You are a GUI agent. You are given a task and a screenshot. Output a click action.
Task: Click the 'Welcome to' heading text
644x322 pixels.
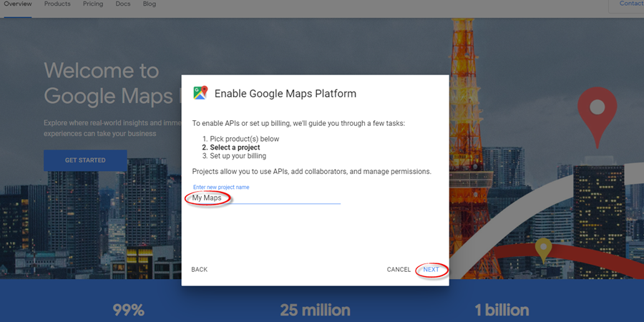(x=101, y=70)
